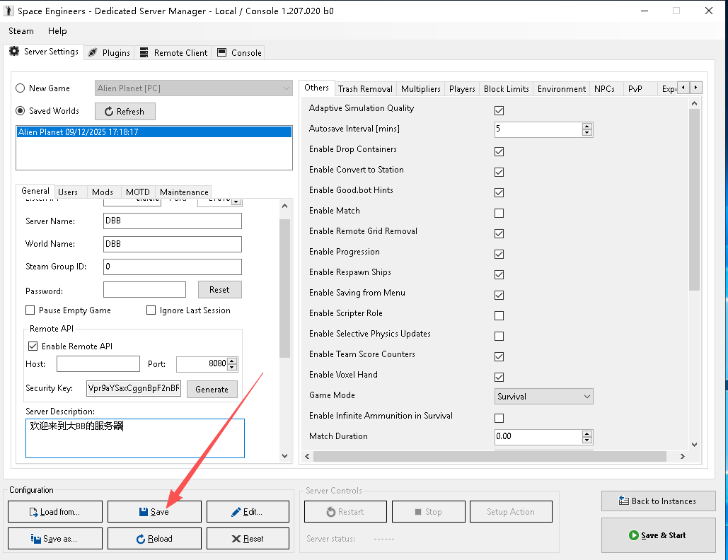The width and height of the screenshot is (728, 560).
Task: Switch to the Plugins tab
Action: 110,53
